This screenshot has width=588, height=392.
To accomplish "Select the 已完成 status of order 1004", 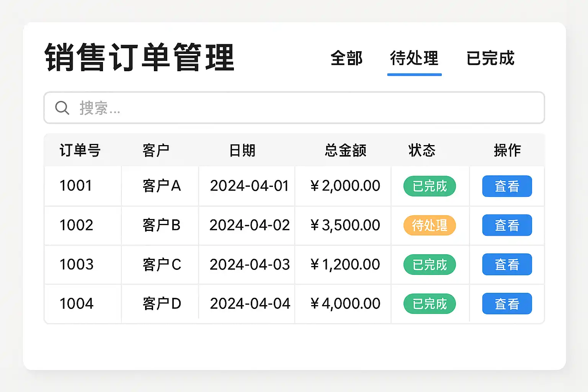I will tap(430, 304).
